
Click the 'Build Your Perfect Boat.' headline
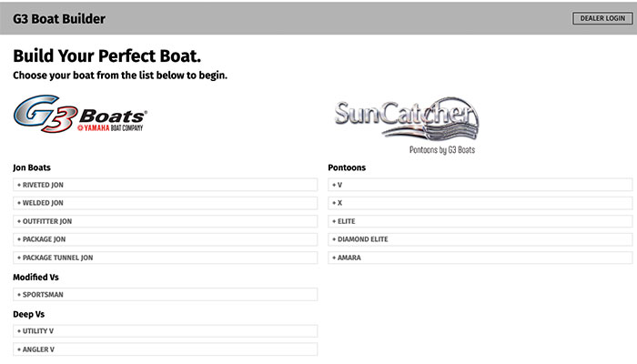106,56
